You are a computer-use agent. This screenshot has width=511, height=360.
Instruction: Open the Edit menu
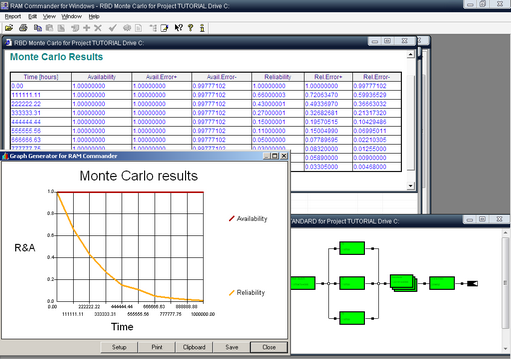coord(32,16)
